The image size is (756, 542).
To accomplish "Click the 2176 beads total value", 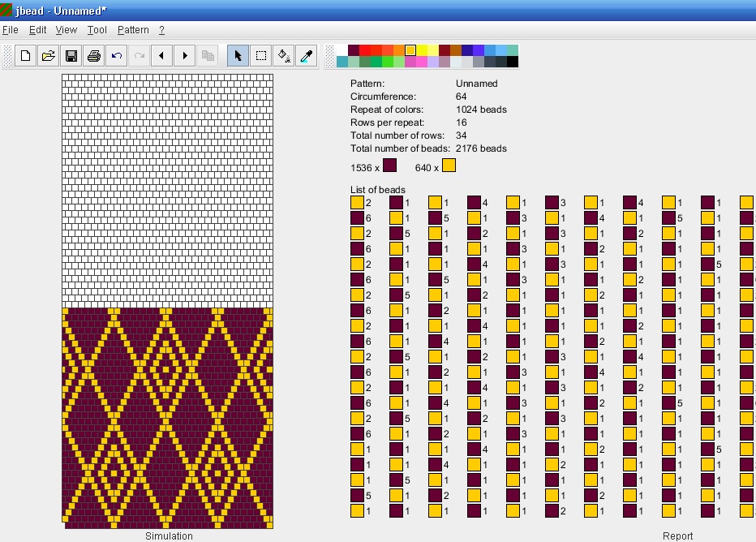I will point(481,148).
